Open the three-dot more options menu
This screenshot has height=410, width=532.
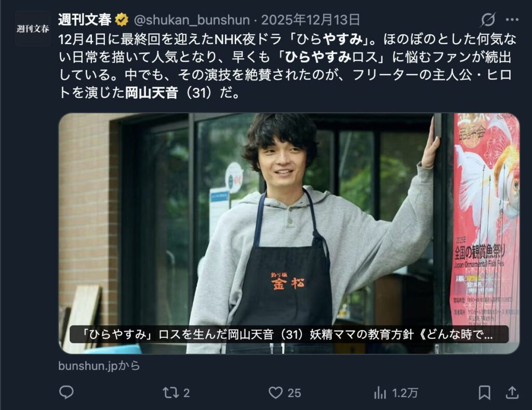(512, 20)
